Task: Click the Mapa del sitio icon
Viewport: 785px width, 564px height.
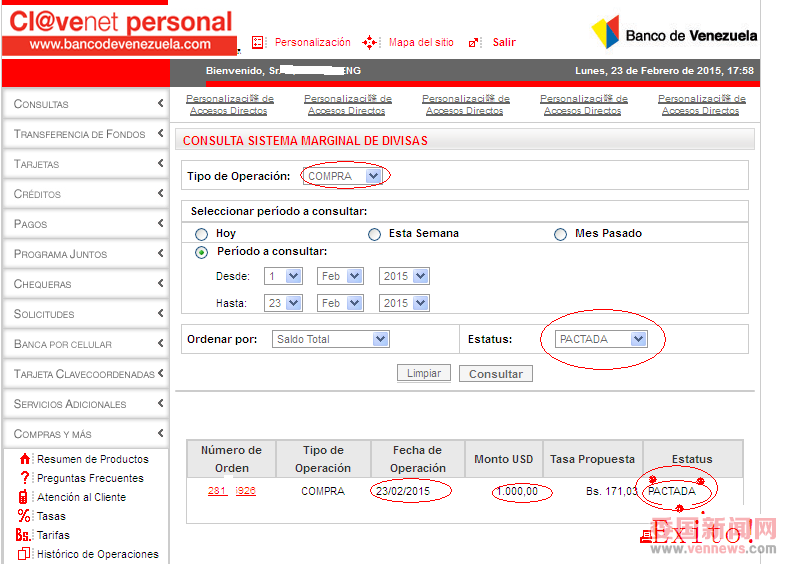Action: pyautogui.click(x=369, y=43)
